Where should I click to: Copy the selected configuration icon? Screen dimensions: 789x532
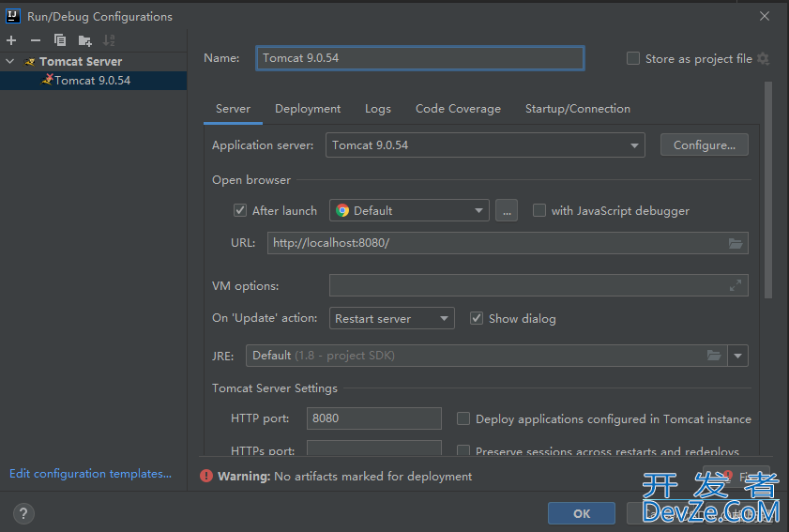point(60,40)
